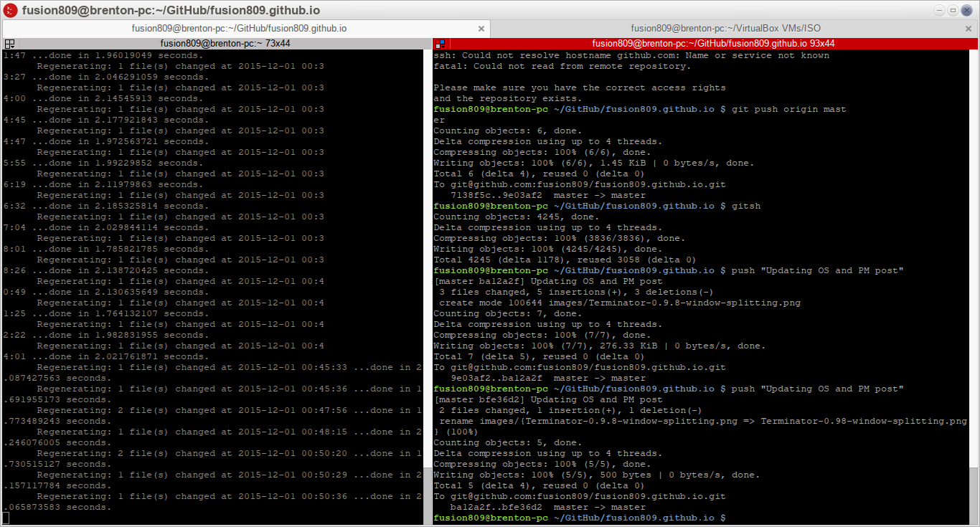Image resolution: width=980 pixels, height=527 pixels.
Task: Click '...done in 2.14545913 seconds.' in left pane
Action: click(x=118, y=98)
